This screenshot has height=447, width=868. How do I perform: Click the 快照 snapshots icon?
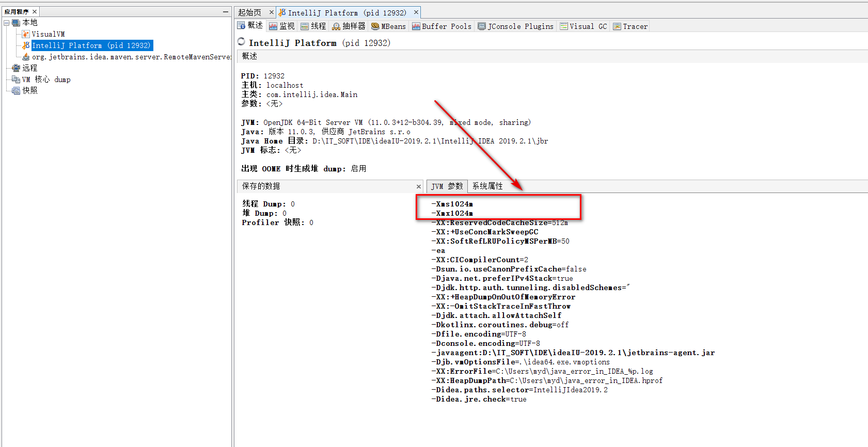[16, 91]
